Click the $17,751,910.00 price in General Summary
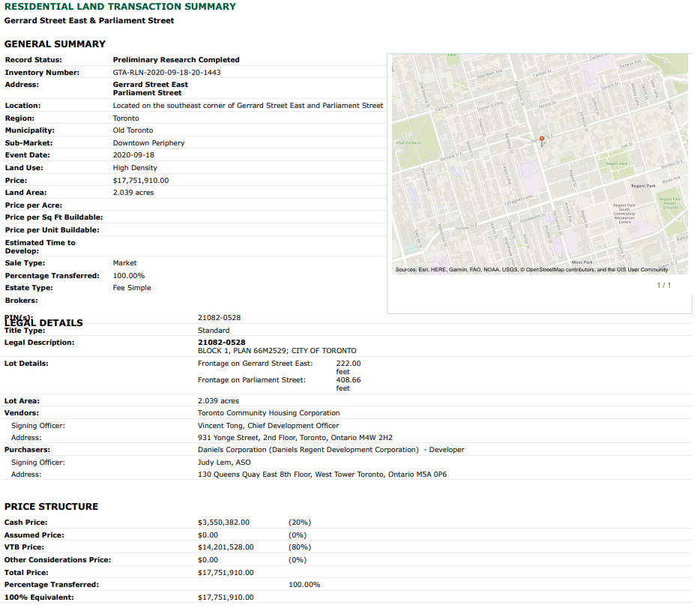The height and width of the screenshot is (608, 700). pos(141,181)
